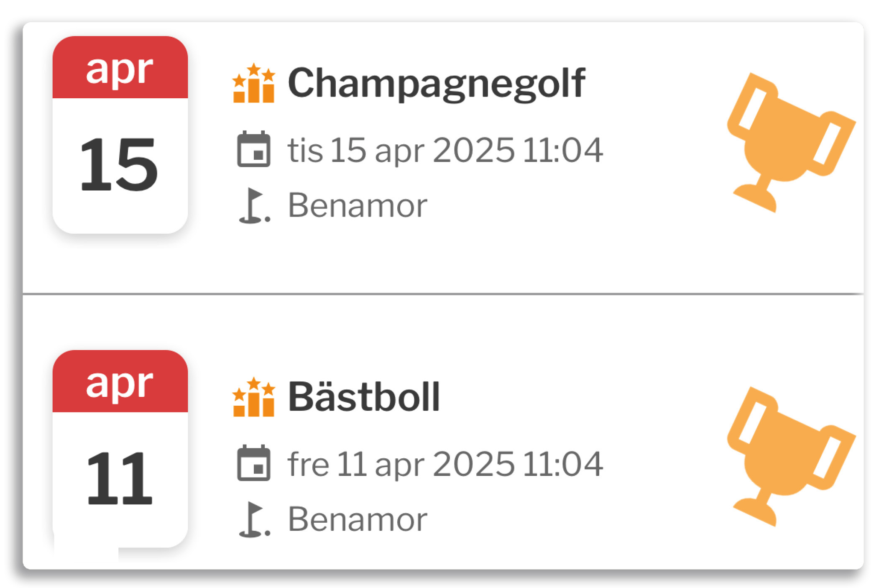Screen dimensions: 884x588
Task: Open the Champagnegolf competition title
Action: tap(437, 84)
